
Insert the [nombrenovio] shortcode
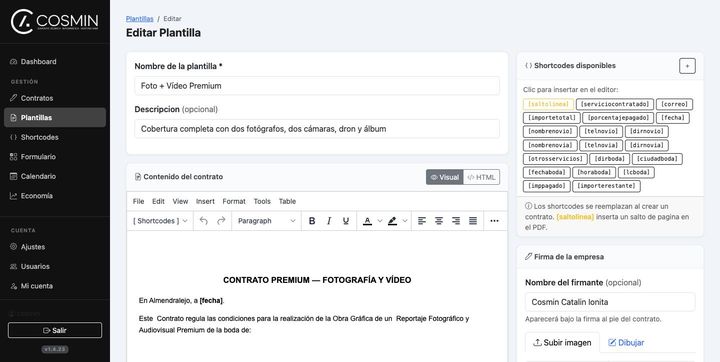pyautogui.click(x=550, y=132)
